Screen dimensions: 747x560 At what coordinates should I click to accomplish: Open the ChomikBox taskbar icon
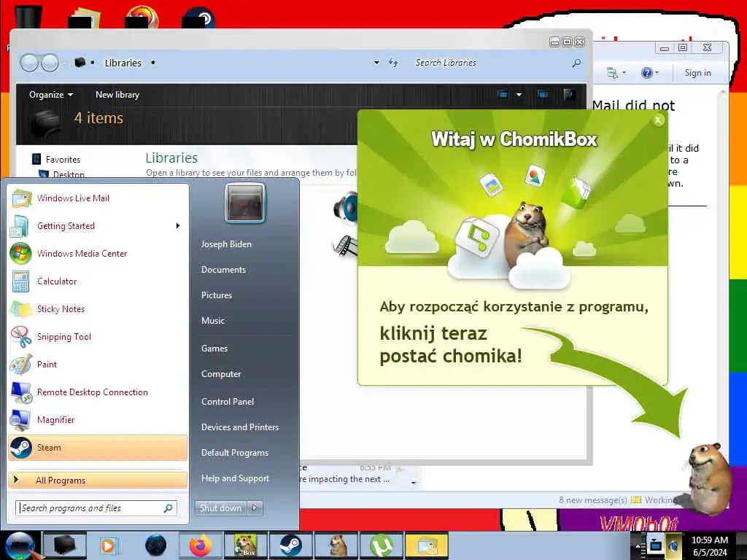click(245, 545)
